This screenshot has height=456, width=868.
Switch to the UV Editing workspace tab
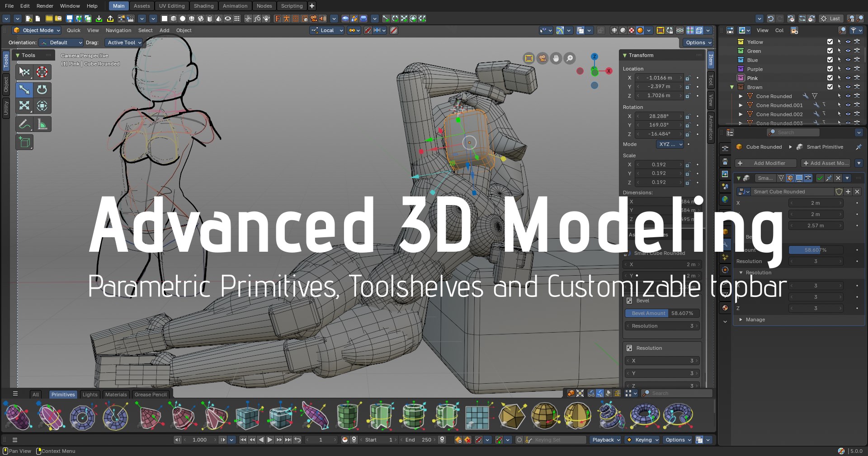pos(171,6)
